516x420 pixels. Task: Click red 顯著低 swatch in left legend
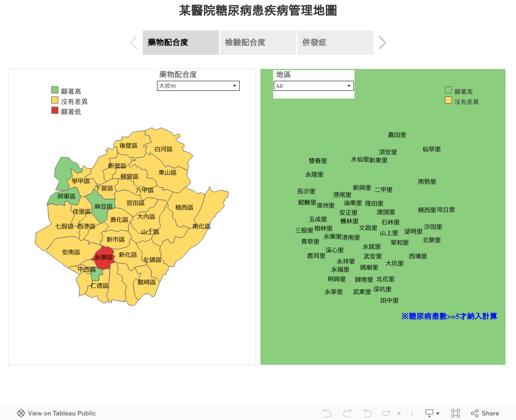pyautogui.click(x=55, y=110)
